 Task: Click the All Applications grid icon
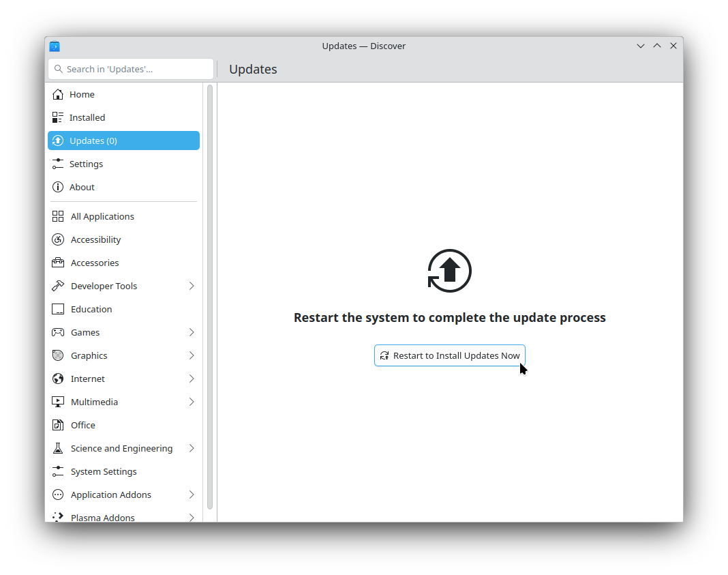[58, 216]
